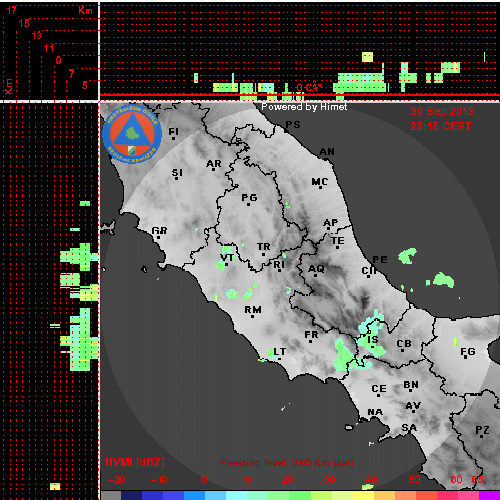Click the -10 value on the dBZ scale
500x500 pixels.
pos(159,480)
